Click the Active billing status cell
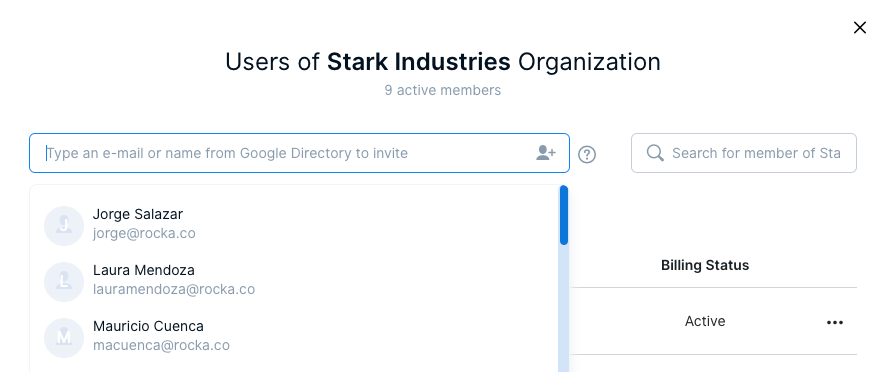Image resolution: width=878 pixels, height=372 pixels. point(705,321)
